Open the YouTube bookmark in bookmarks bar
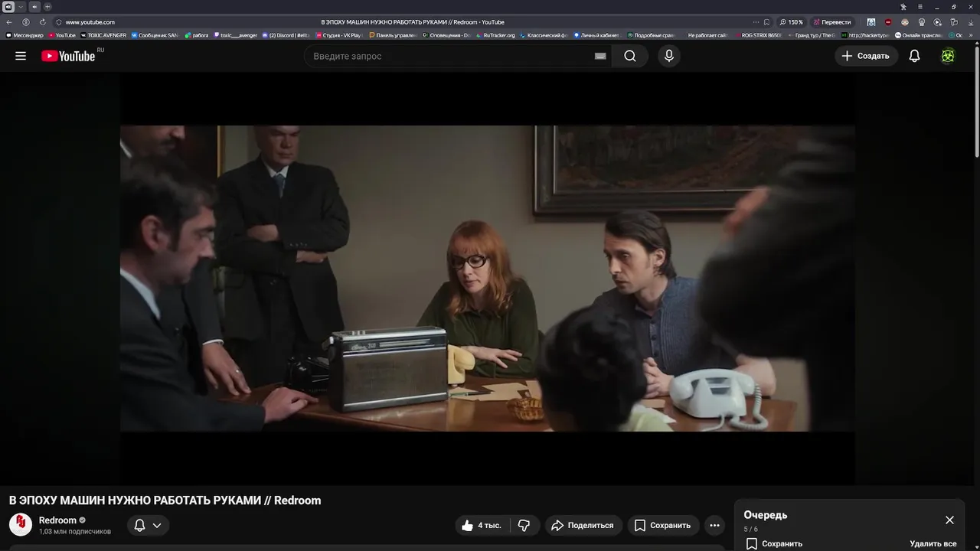This screenshot has width=980, height=551. pyautogui.click(x=62, y=35)
